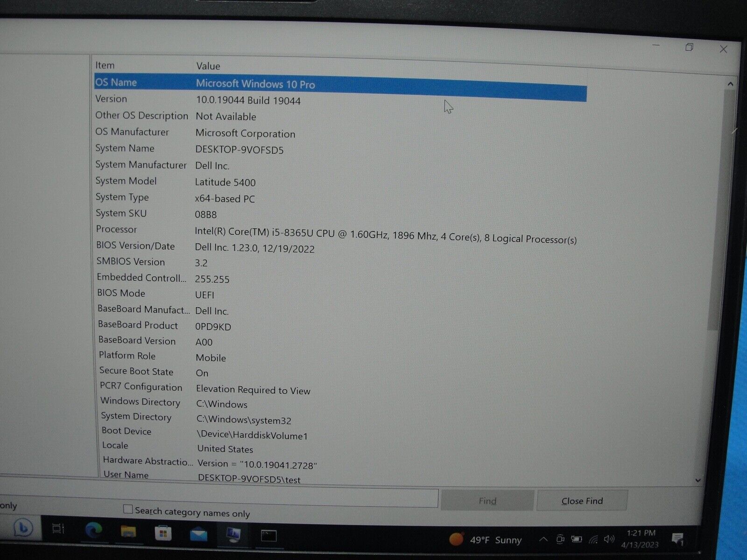Click the Find button

[x=487, y=501]
